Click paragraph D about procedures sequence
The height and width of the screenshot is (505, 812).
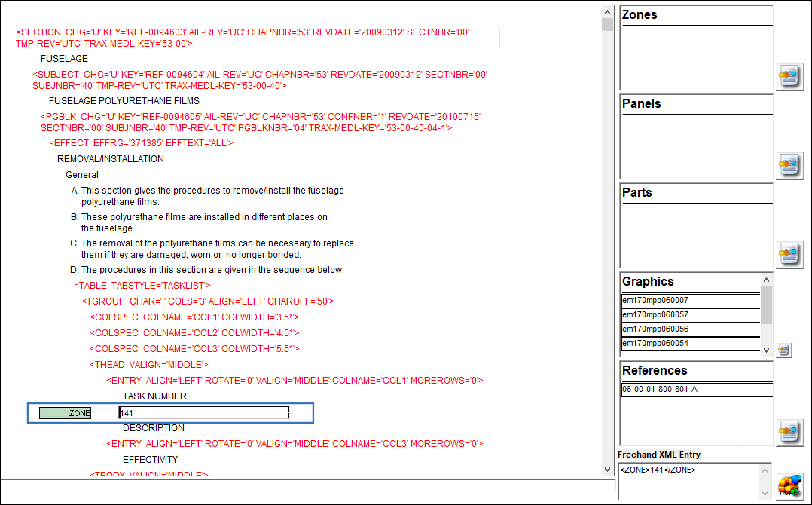(x=206, y=270)
